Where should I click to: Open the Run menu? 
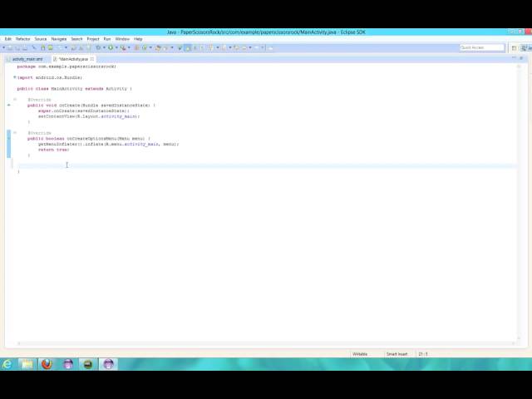click(x=107, y=39)
